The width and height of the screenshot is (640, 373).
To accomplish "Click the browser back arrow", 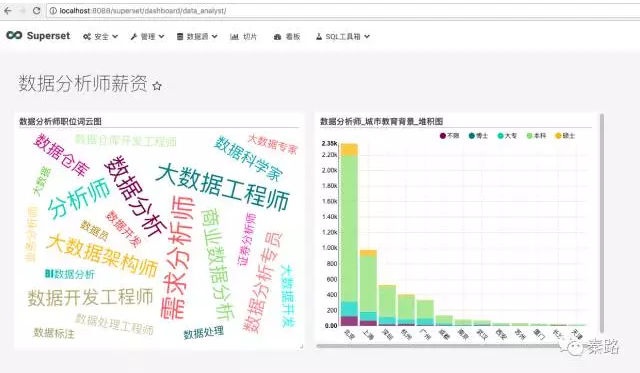I will (8, 11).
